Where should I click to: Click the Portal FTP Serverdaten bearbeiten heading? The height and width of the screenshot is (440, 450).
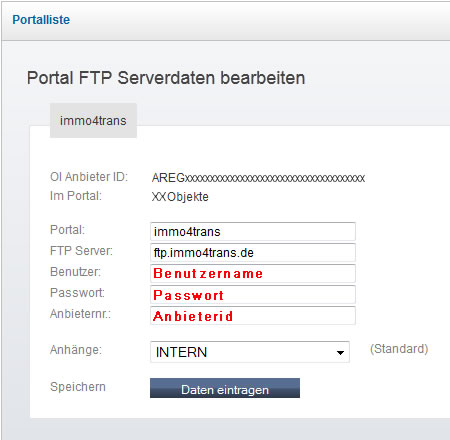[166, 78]
